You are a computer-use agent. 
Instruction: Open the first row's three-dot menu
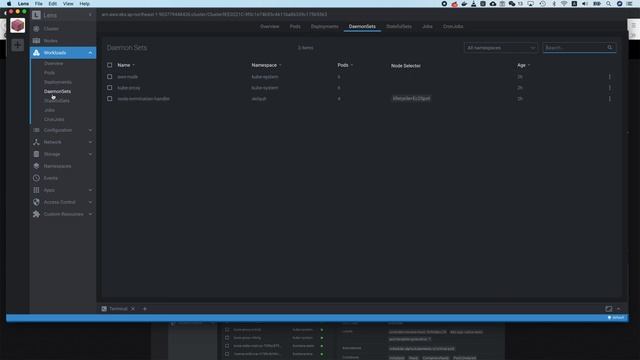pos(610,77)
